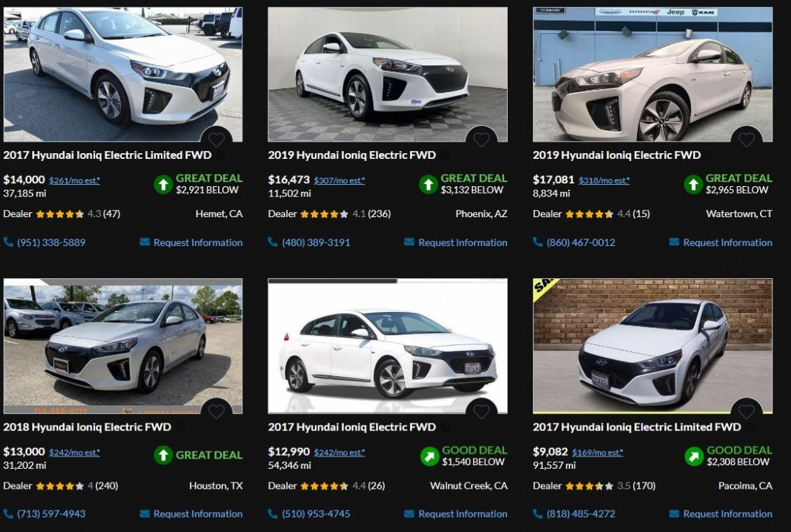Click green Great Deal arrow on $14,000 listing
Image resolution: width=791 pixels, height=532 pixels.
pyautogui.click(x=163, y=184)
